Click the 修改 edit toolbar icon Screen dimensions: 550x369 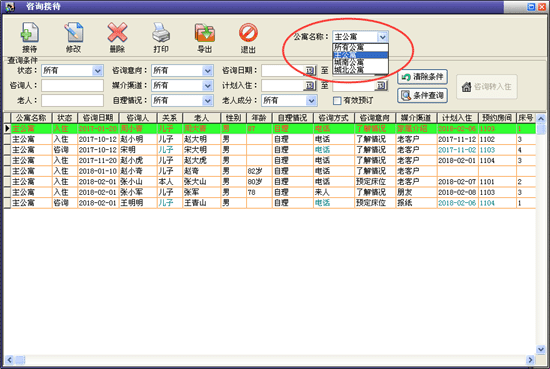pyautogui.click(x=73, y=33)
